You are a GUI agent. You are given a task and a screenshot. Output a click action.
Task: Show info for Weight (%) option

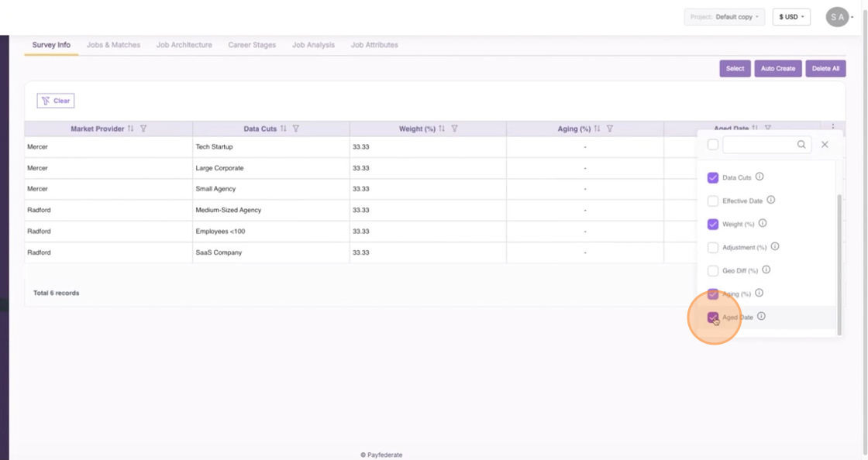click(763, 223)
